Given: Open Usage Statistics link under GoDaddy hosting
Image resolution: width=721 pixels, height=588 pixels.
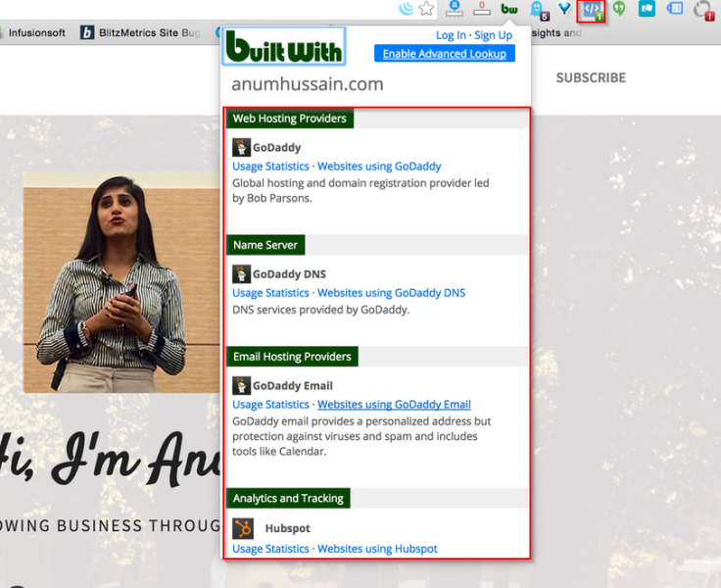Looking at the screenshot, I should pos(270,166).
